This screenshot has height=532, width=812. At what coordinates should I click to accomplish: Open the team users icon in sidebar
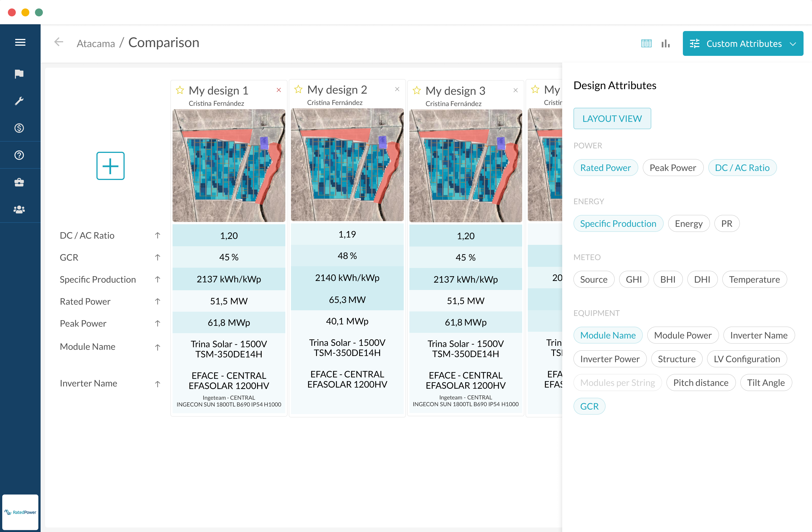click(19, 209)
